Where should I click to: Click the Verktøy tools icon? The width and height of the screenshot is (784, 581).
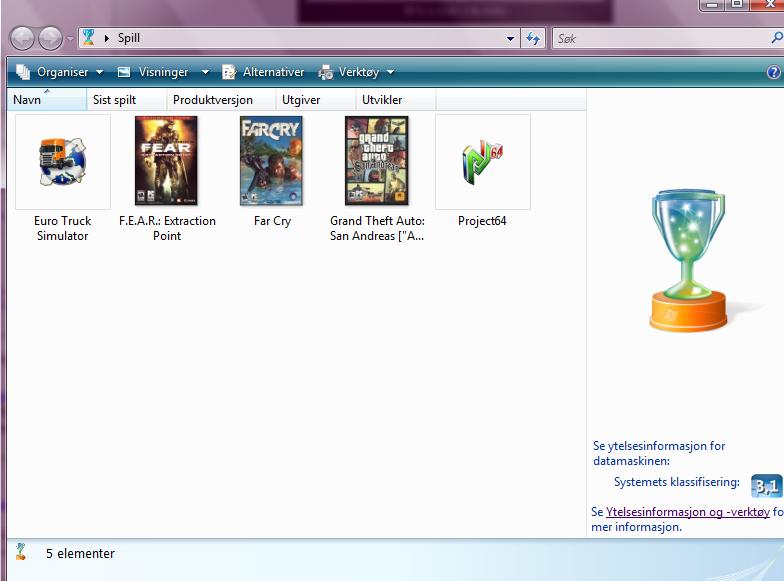[326, 72]
